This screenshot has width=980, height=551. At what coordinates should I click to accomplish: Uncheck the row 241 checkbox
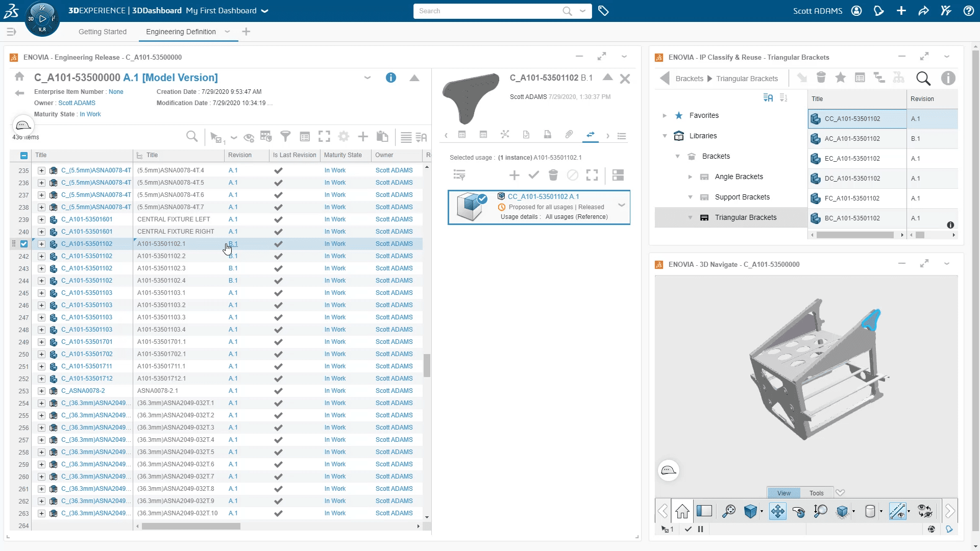[x=24, y=244]
